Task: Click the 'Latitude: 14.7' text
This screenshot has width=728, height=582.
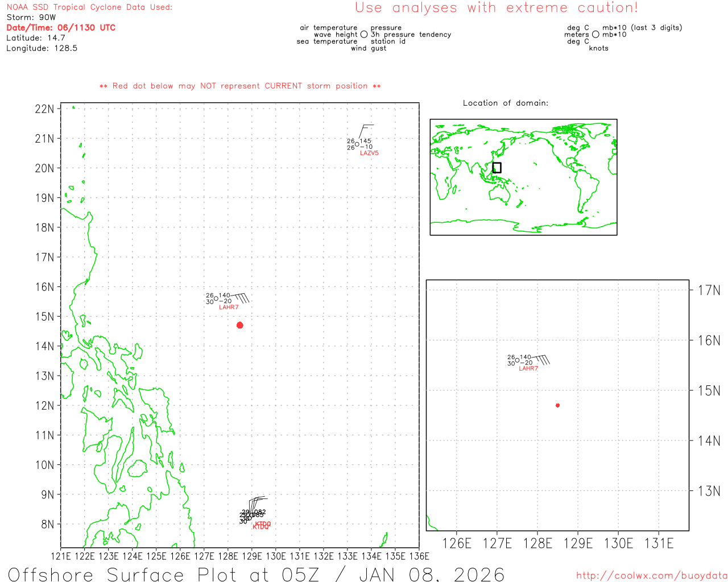Action: coord(36,38)
